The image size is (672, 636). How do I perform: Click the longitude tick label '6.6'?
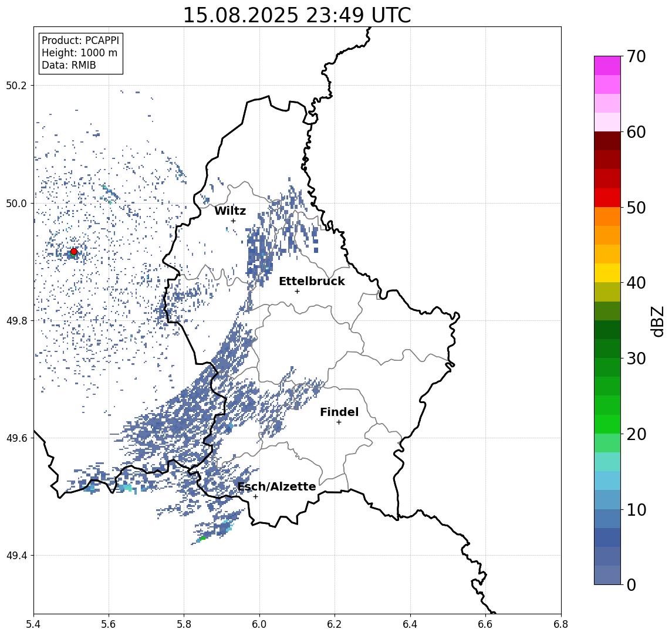[x=485, y=624]
